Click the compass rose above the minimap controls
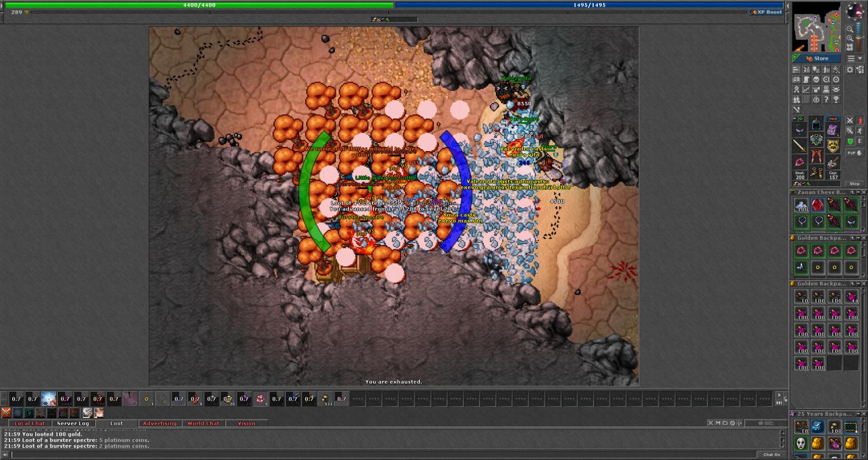This screenshot has height=460, width=868. click(855, 10)
